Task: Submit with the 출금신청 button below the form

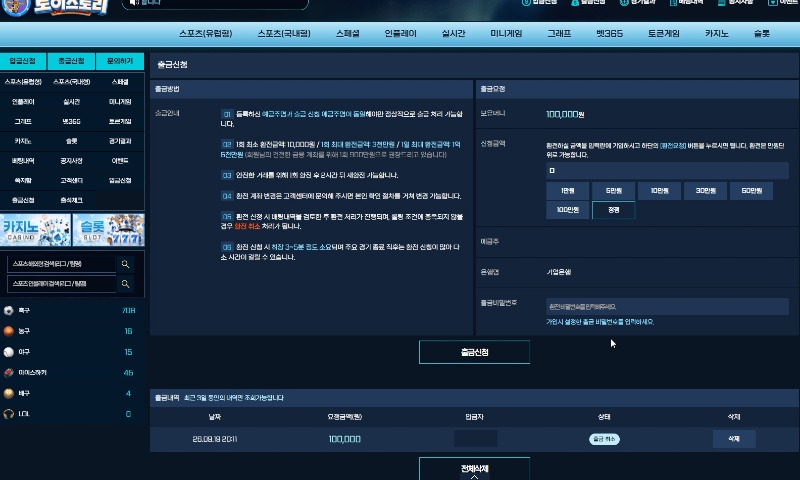Action: click(474, 352)
